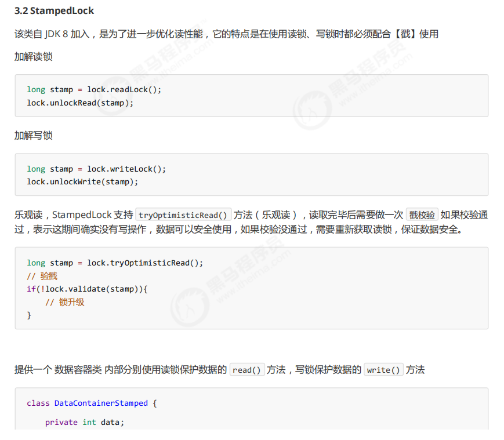Click the "if(!lock.validate(stamp)){" code line
This screenshot has width=504, height=440.
click(x=87, y=289)
